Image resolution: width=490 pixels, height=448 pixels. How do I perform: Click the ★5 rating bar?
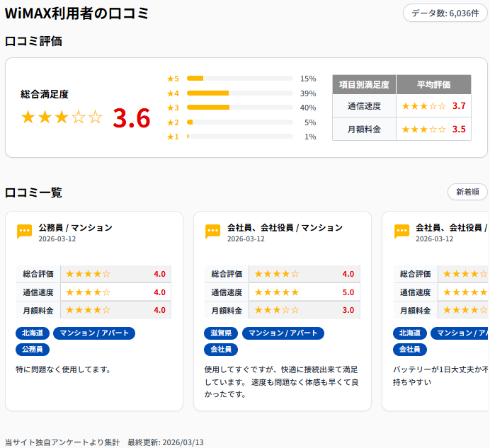[x=239, y=78]
